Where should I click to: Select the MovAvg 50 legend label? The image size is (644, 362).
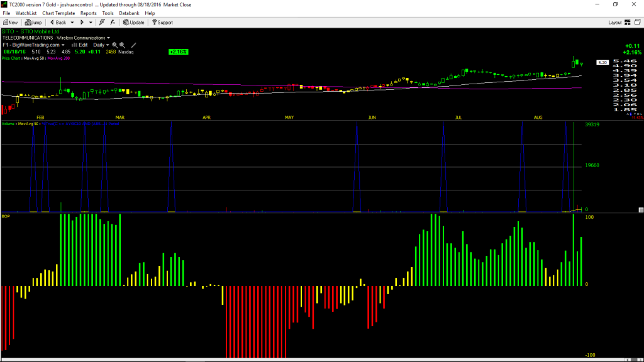click(x=34, y=58)
